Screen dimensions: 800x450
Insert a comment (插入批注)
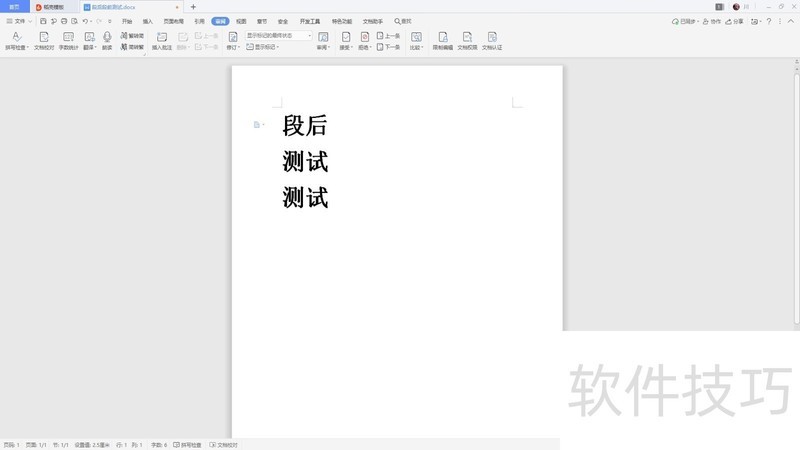tap(162, 40)
